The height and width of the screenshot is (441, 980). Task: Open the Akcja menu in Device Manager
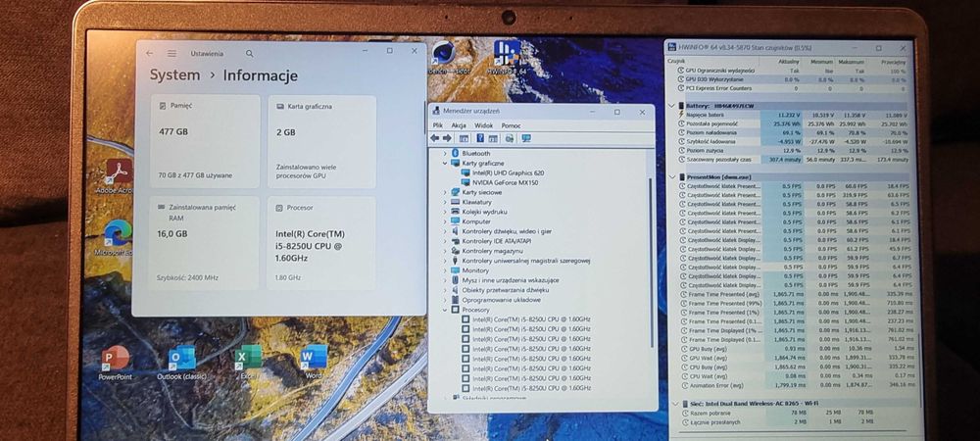tap(458, 125)
